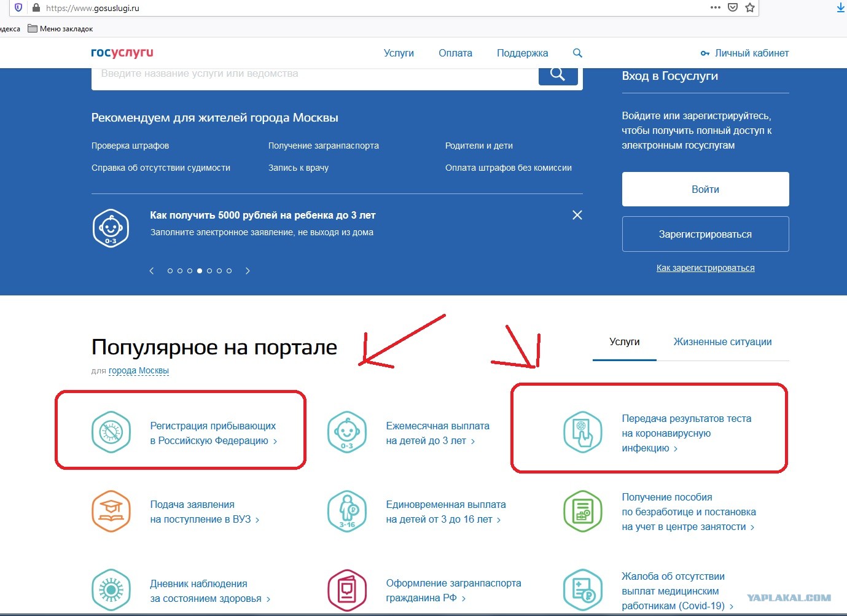Open the Как зарегистрироваться link
The width and height of the screenshot is (847, 616).
(705, 268)
